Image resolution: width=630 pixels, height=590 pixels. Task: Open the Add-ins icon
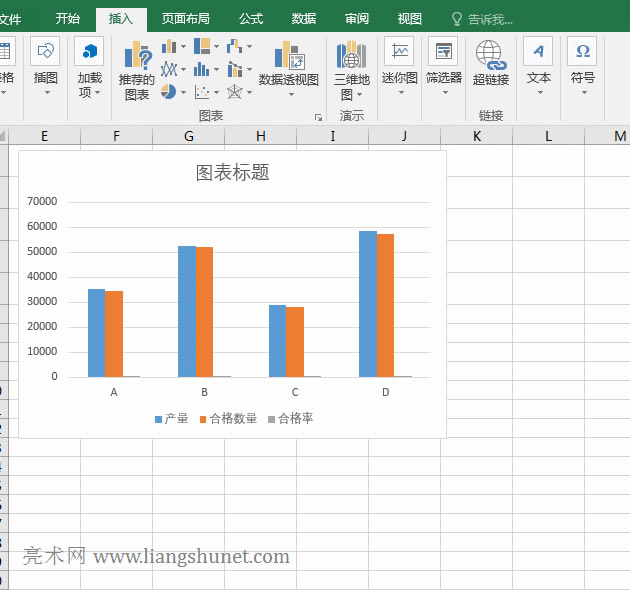point(90,54)
